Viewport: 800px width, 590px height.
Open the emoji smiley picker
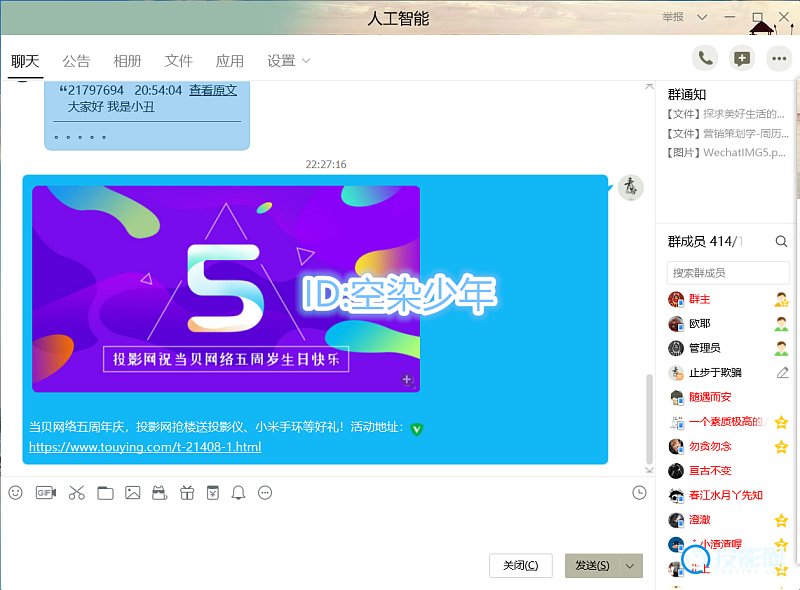click(x=16, y=493)
